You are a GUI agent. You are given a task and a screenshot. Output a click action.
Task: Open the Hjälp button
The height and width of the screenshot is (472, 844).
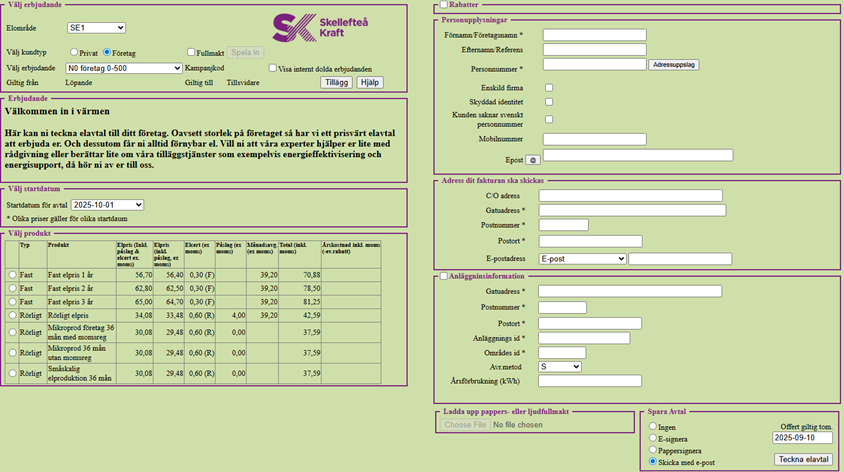pyautogui.click(x=370, y=82)
